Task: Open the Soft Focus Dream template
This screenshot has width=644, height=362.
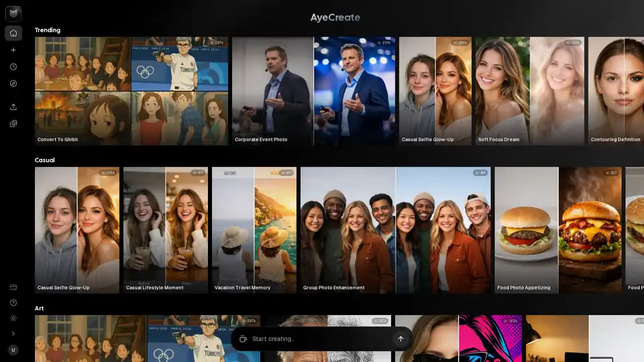Action: 530,91
